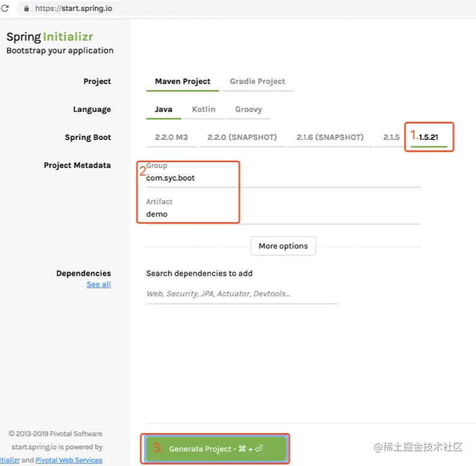Click the Spring Boot label
Viewport: 476px width, 466px height.
88,138
